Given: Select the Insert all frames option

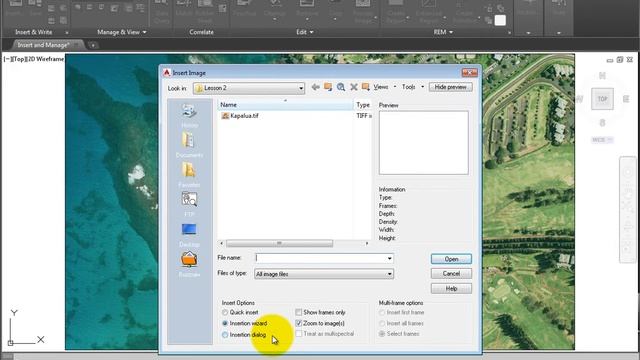Looking at the screenshot, I should [x=382, y=323].
